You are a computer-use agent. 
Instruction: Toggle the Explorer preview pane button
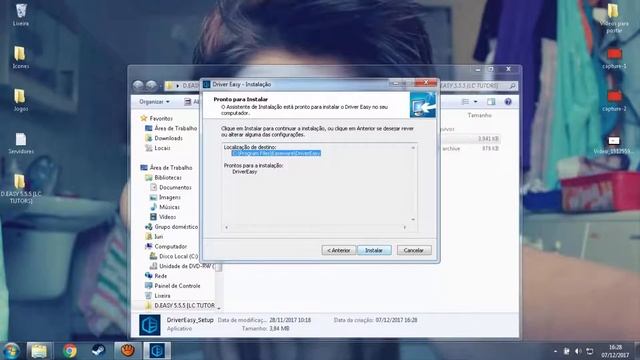tap(491, 102)
